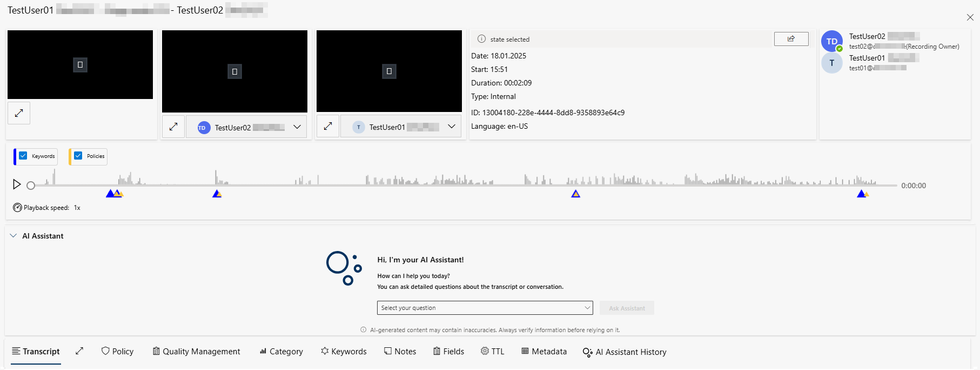Click the 0:00:00 time indicator
Image resolution: width=980 pixels, height=370 pixels.
914,186
